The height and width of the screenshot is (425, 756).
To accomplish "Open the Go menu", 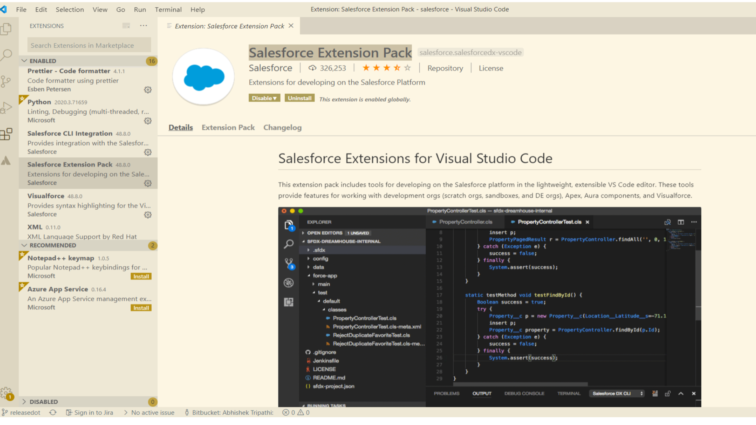I will click(x=121, y=9).
